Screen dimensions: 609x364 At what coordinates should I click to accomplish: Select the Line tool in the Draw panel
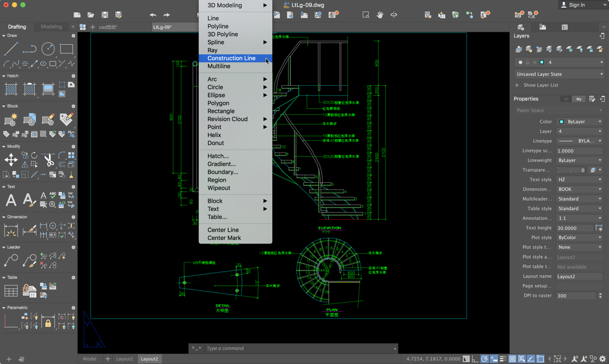tap(11, 49)
